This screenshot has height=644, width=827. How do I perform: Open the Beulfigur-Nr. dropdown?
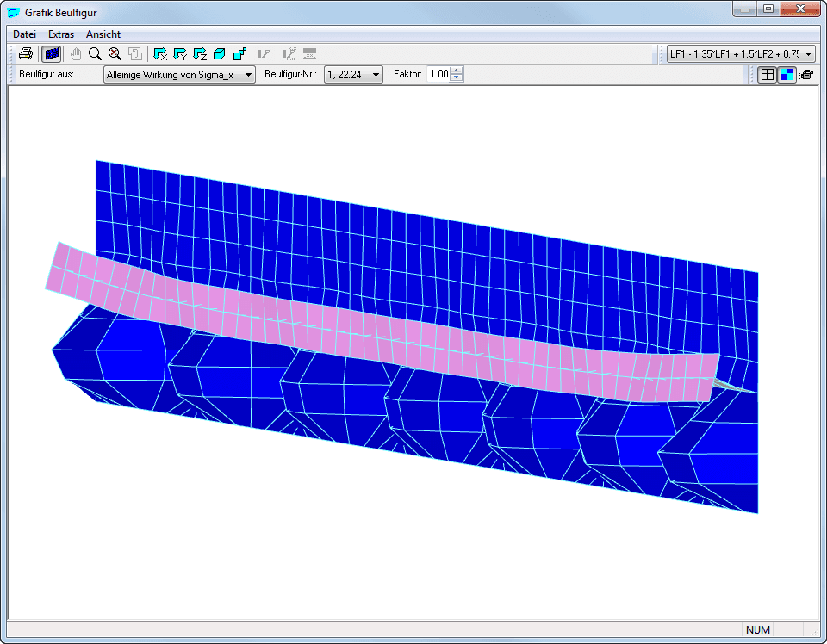tap(353, 75)
